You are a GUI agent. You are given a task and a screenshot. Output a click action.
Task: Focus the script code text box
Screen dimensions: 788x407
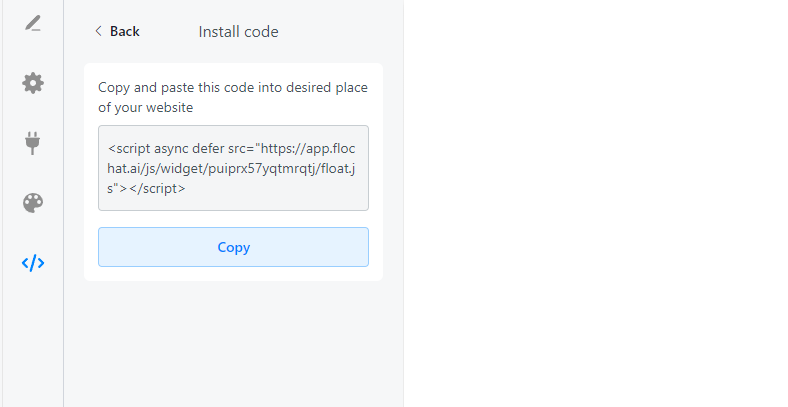(233, 168)
